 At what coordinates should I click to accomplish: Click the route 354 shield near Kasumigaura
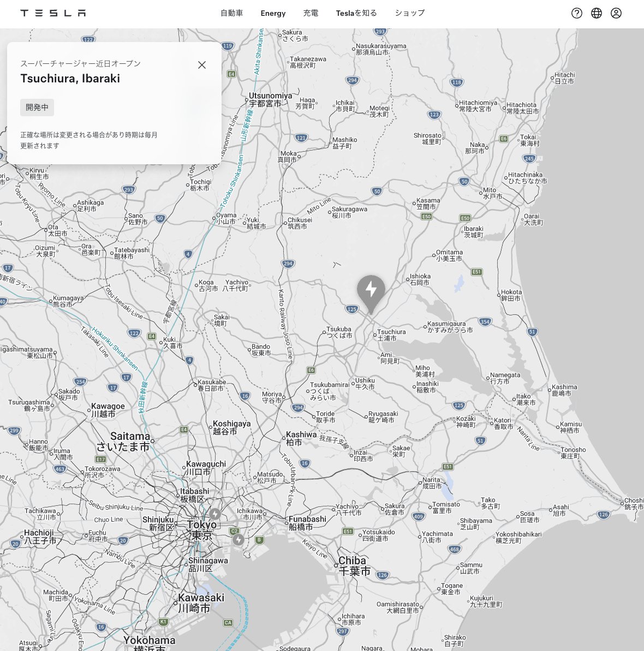click(485, 321)
